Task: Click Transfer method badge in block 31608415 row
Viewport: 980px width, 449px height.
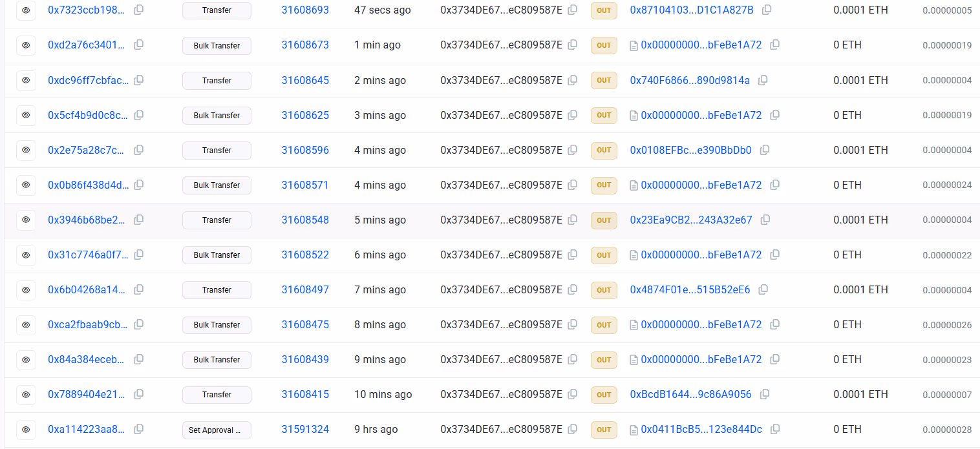Action: [217, 395]
